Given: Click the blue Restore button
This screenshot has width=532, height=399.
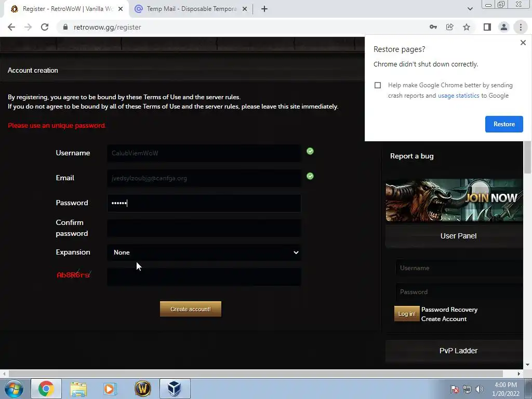Looking at the screenshot, I should (504, 124).
